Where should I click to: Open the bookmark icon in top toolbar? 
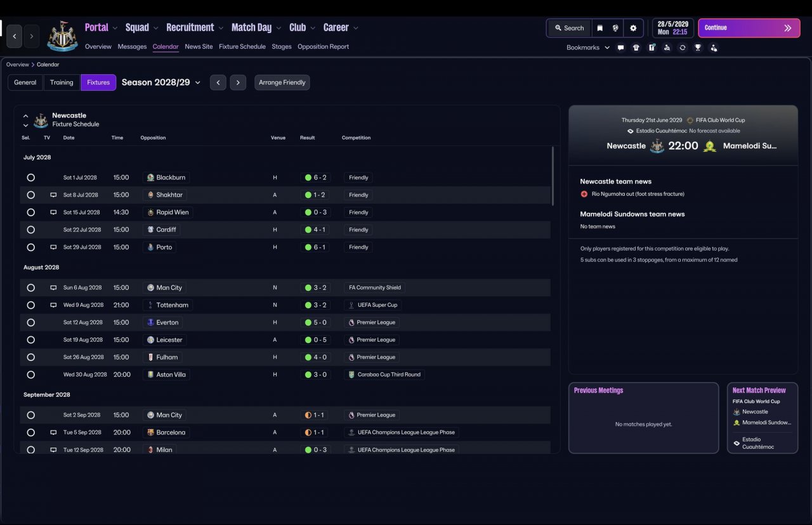pos(599,28)
